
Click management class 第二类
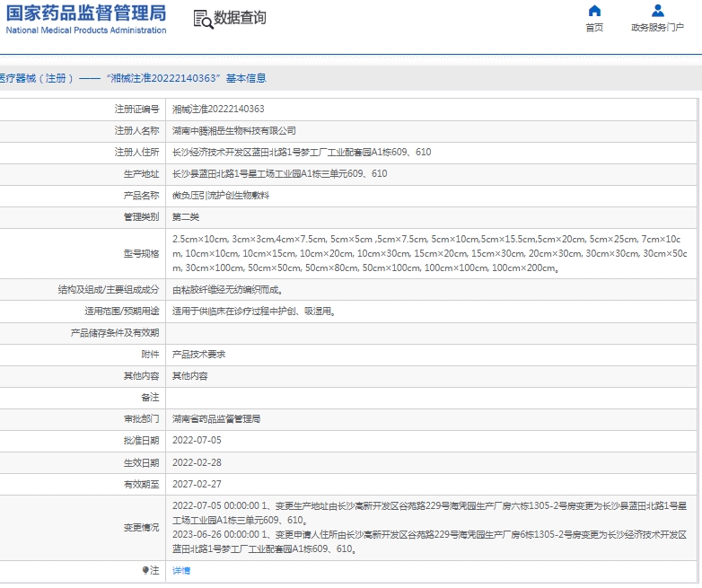pos(186,216)
